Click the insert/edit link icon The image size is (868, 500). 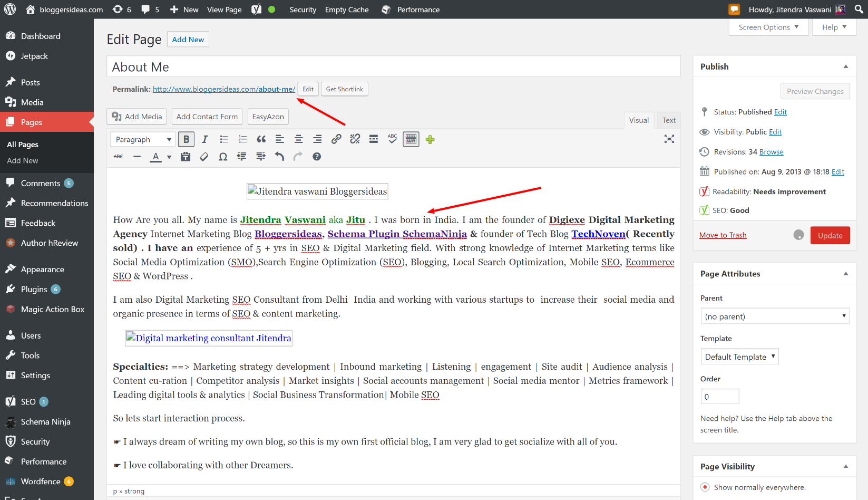[x=336, y=139]
